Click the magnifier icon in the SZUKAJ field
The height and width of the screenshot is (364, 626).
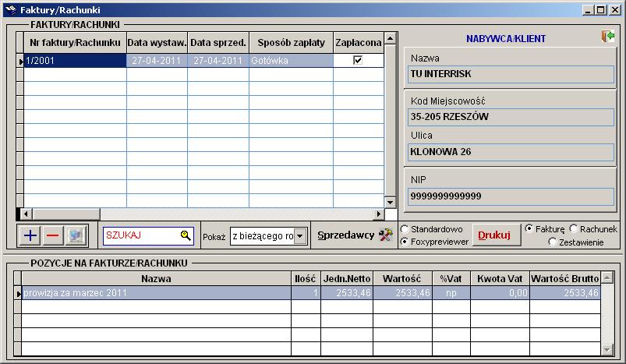[186, 235]
